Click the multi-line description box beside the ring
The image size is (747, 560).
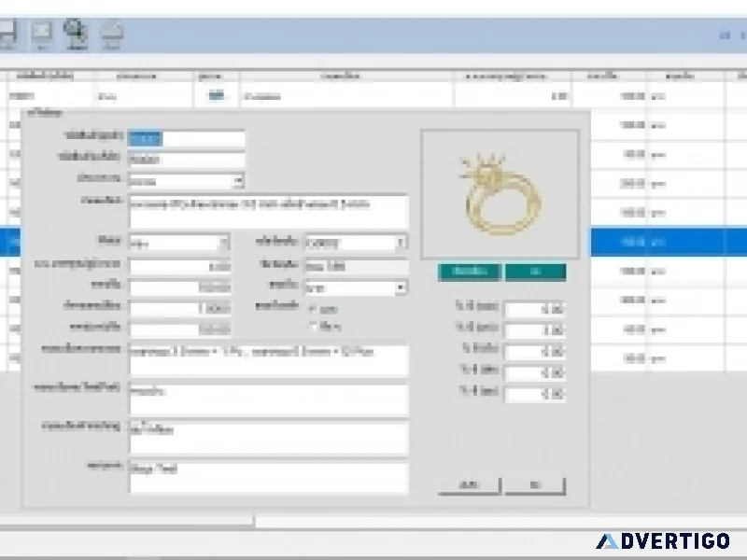point(269,211)
